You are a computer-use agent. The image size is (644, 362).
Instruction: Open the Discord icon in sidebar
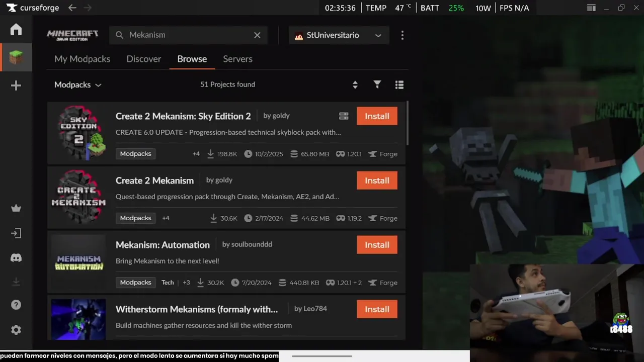(x=16, y=258)
